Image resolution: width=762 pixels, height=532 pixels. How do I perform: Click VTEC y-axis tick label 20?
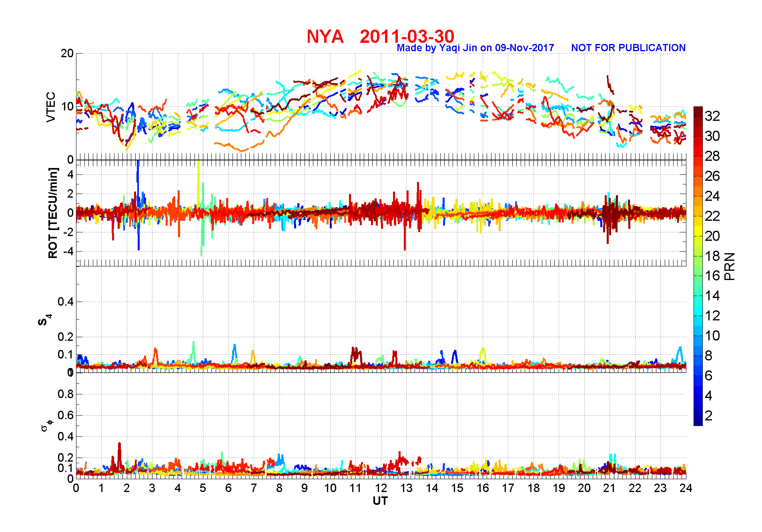[x=67, y=53]
